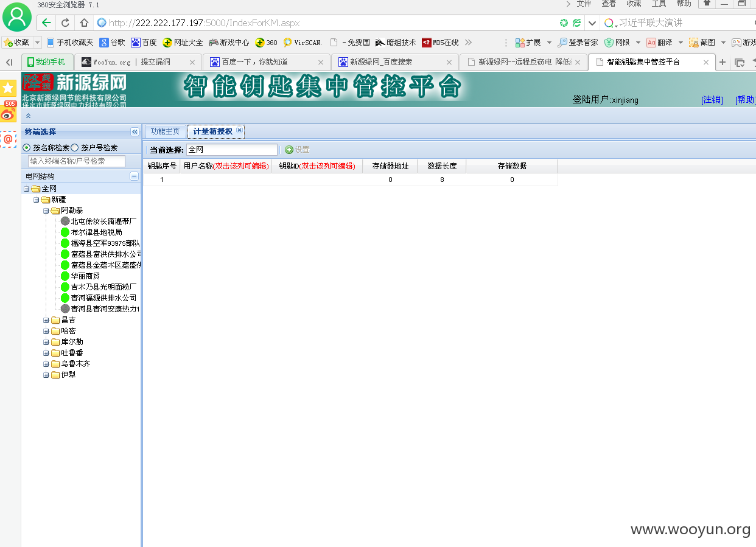Click the 用户名称 column header
Viewport: 756px width, 547px height.
point(225,165)
